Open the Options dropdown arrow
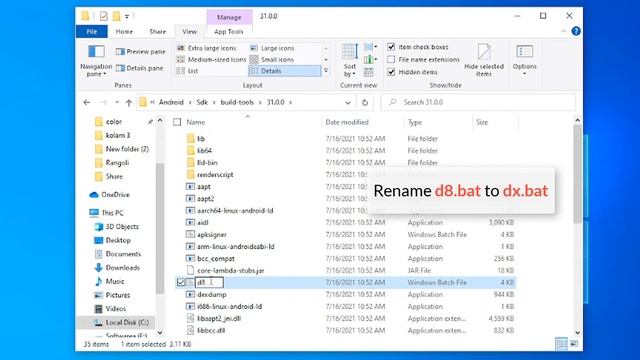640x360 pixels. click(524, 74)
